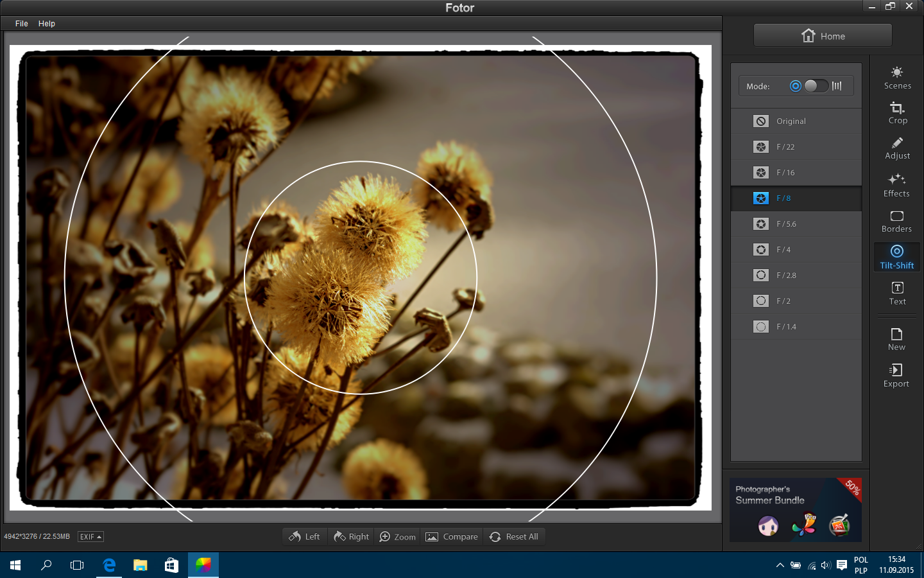Click the Compare button

pyautogui.click(x=452, y=537)
